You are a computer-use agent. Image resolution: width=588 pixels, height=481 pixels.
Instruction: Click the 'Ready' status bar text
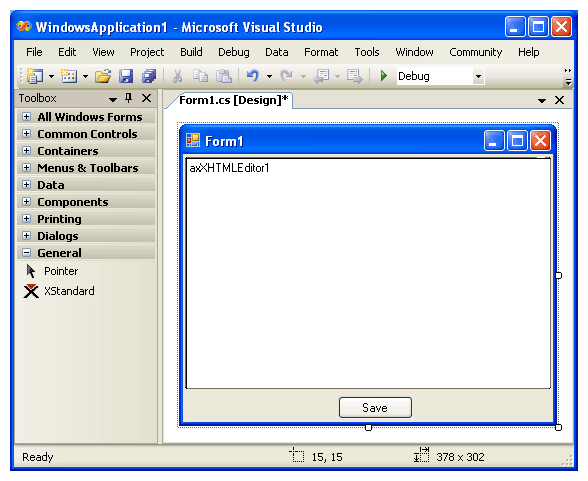point(38,457)
